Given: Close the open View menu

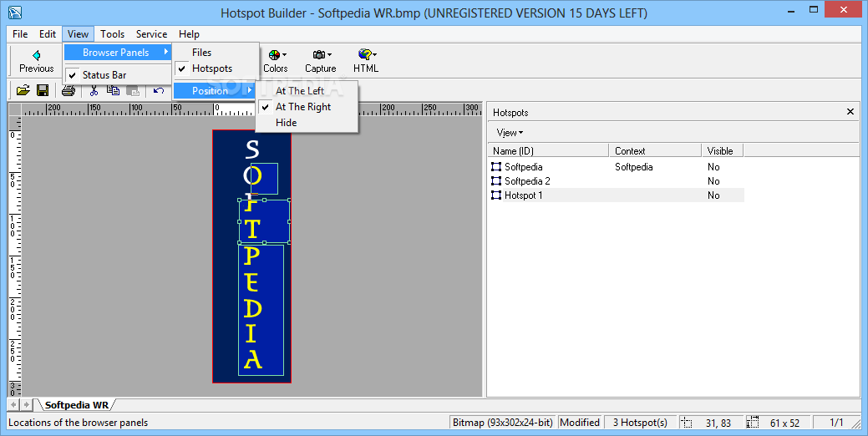Looking at the screenshot, I should 78,34.
